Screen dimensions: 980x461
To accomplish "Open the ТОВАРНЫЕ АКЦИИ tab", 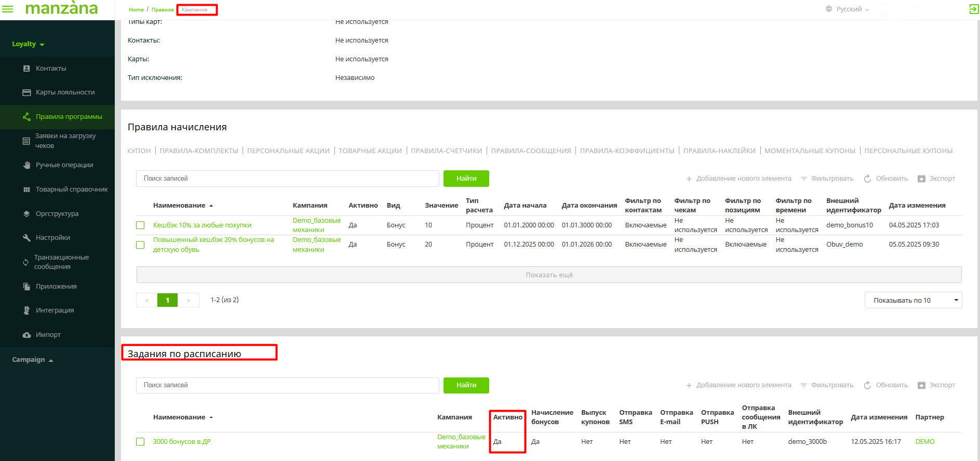I will point(370,151).
